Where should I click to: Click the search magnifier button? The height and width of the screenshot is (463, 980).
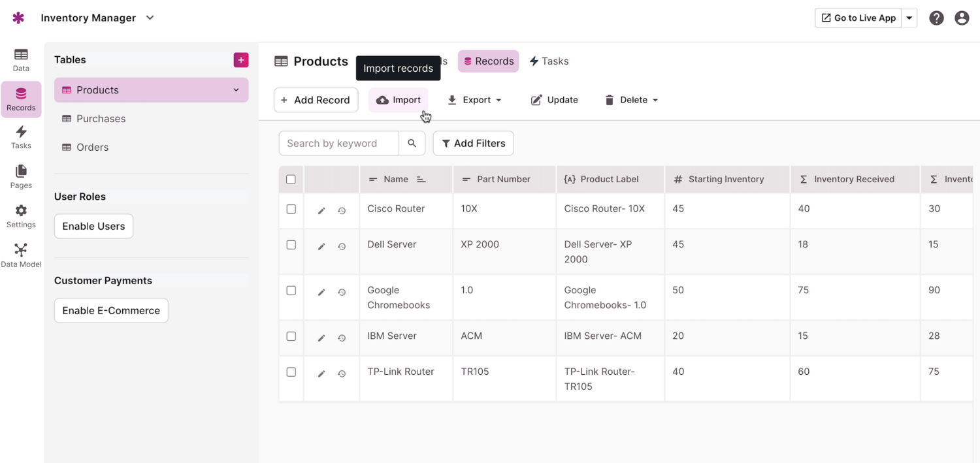[x=412, y=144]
